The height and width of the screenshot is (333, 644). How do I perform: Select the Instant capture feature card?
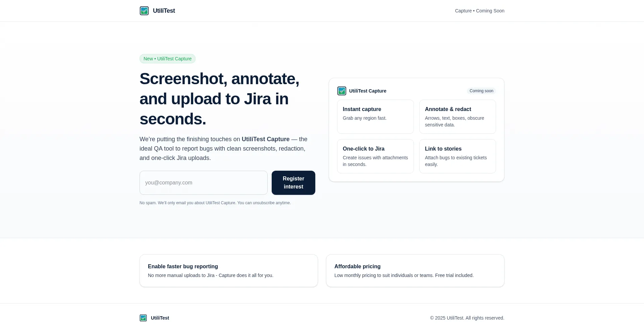pyautogui.click(x=375, y=117)
